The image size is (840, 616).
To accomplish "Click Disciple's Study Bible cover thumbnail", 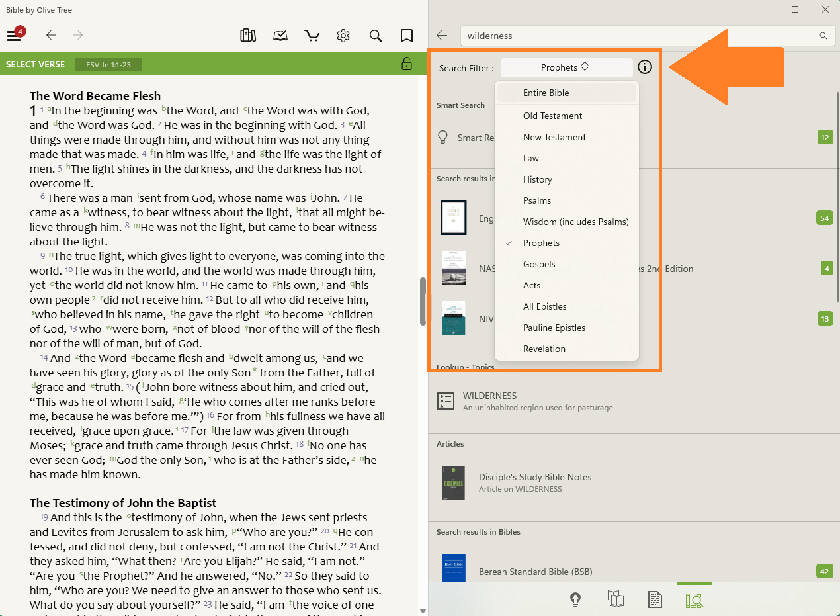I will pyautogui.click(x=454, y=483).
